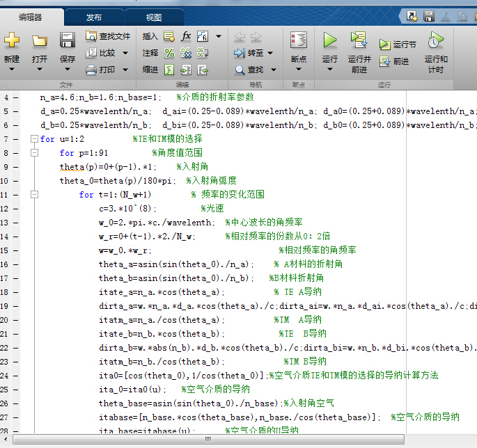
Task: Click the Run and Advance (运行并前进) icon
Action: (359, 40)
